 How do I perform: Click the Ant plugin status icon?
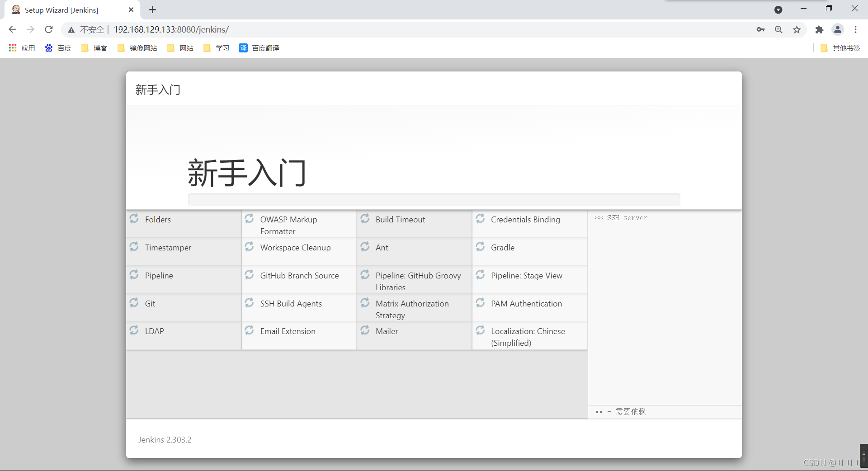tap(365, 247)
